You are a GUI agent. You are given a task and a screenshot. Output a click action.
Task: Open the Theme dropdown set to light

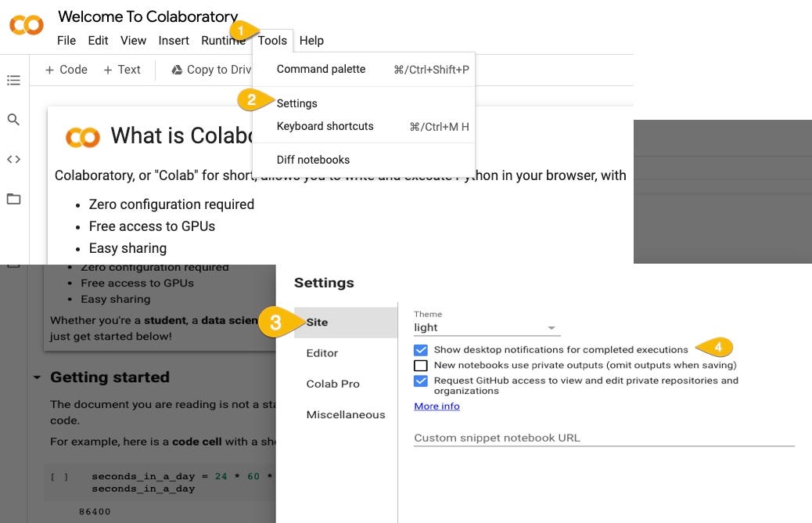[x=487, y=327]
